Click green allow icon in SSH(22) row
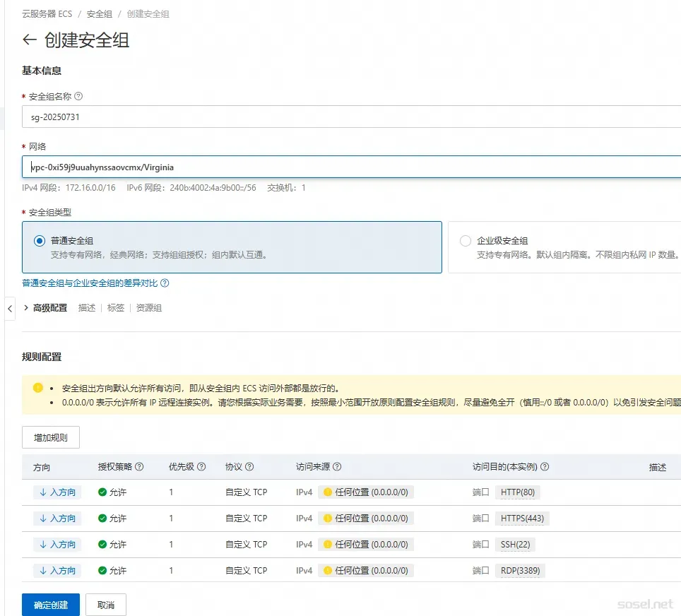This screenshot has height=616, width=681. point(102,545)
